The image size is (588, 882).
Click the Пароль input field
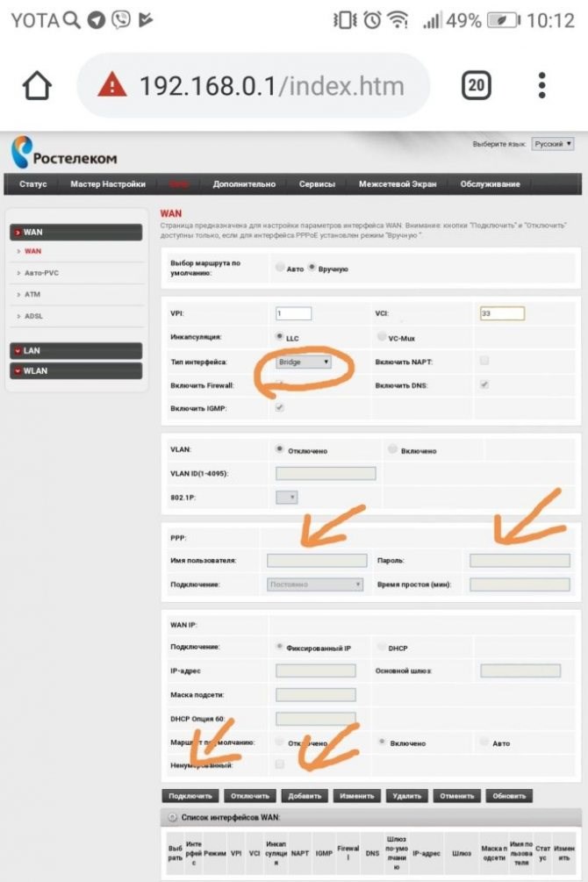pyautogui.click(x=520, y=560)
